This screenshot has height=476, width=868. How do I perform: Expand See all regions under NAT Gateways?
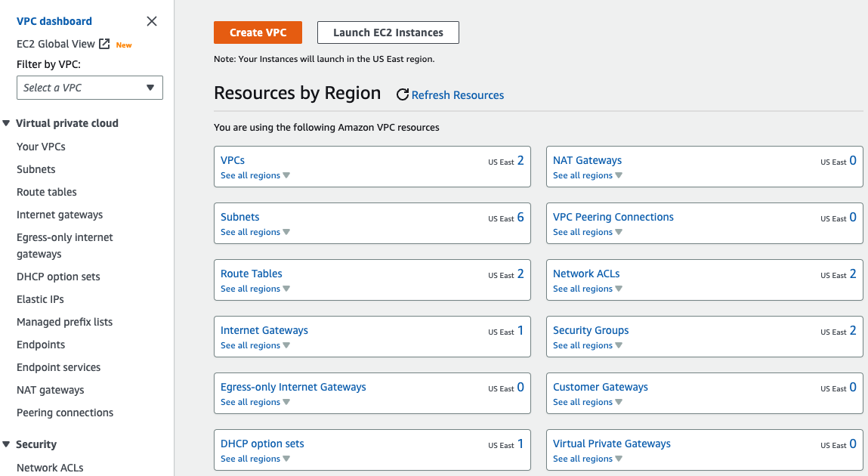pyautogui.click(x=587, y=175)
